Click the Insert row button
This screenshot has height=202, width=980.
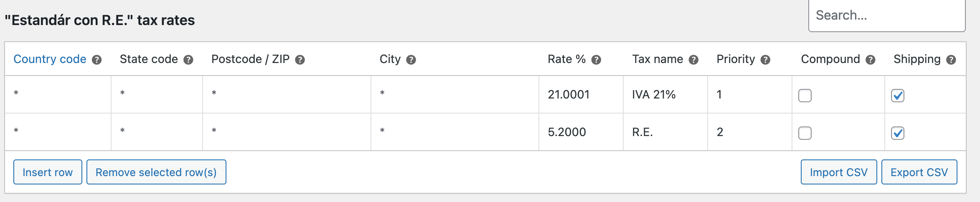click(48, 172)
